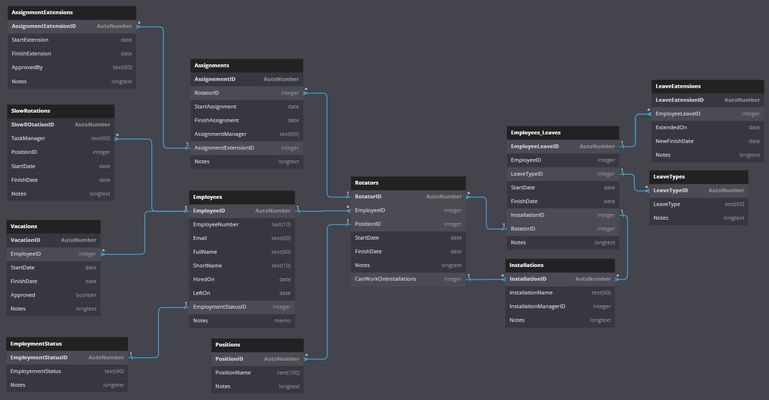Select the AssignmentExtensions table header

point(72,12)
